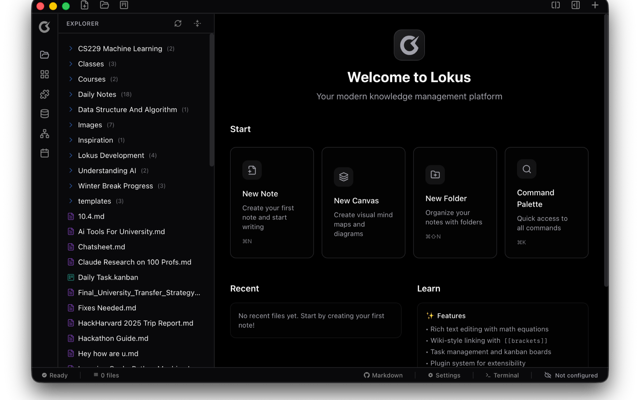Click Markdown in the status bar
The image size is (640, 400).
[x=383, y=376]
